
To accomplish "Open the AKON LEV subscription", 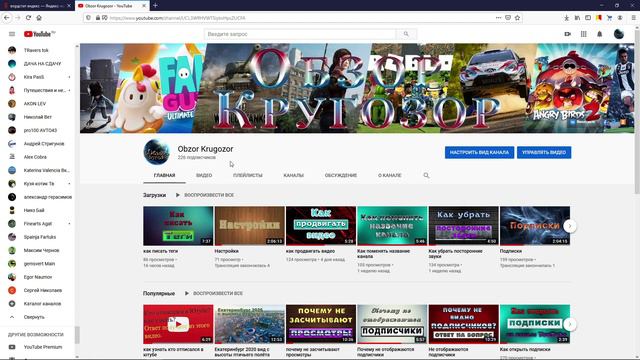I will coord(35,104).
